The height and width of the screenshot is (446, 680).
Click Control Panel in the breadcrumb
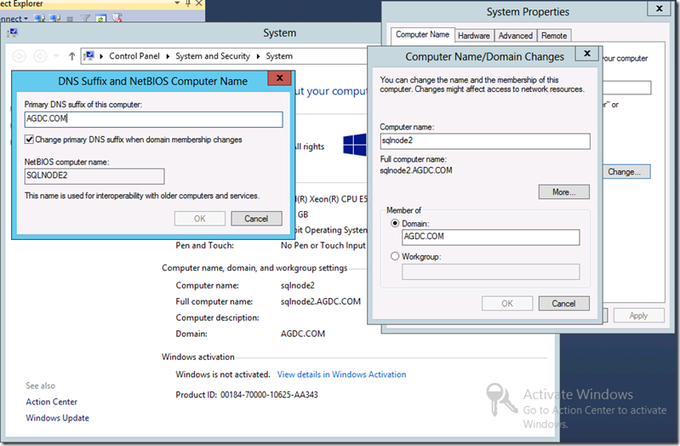134,56
